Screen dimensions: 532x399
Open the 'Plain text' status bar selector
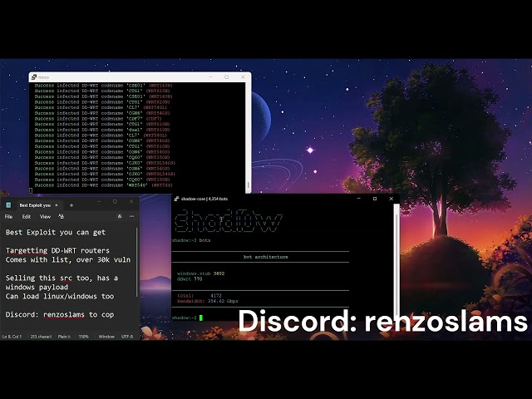click(x=64, y=337)
